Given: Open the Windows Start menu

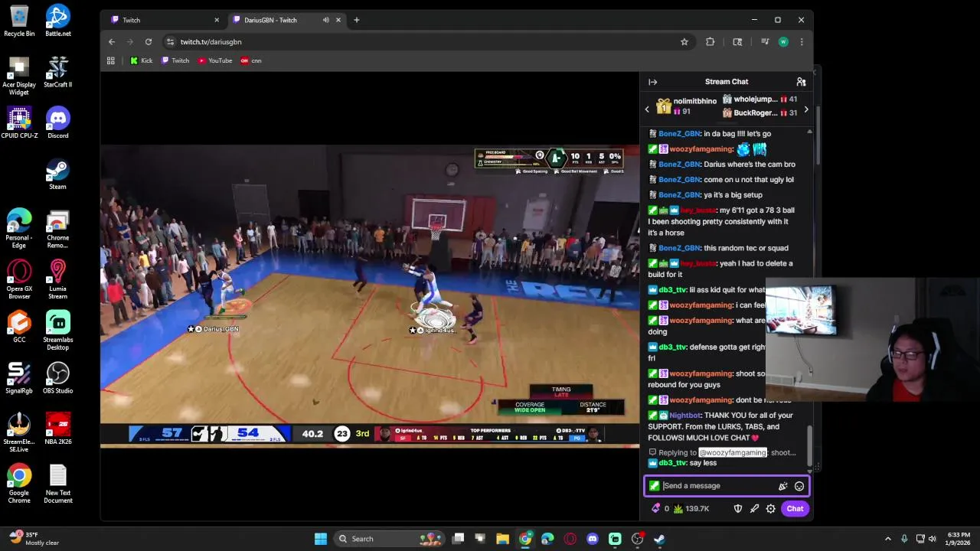Looking at the screenshot, I should tap(321, 539).
